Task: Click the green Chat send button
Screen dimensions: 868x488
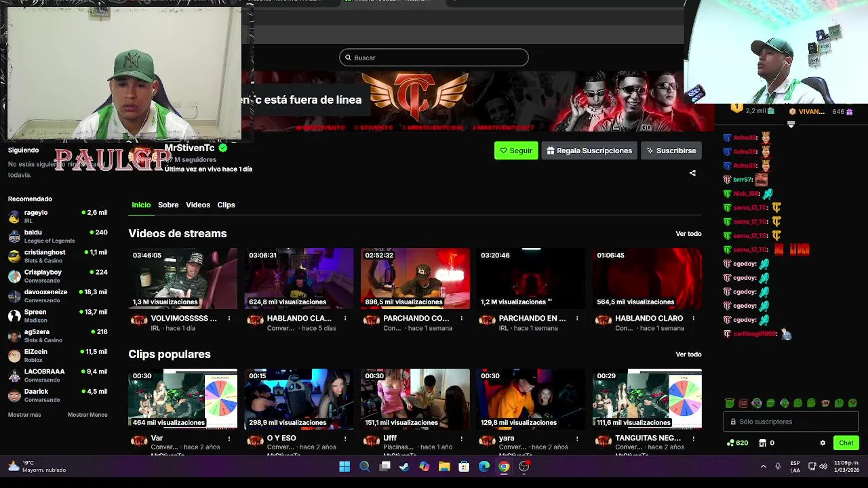Action: click(846, 443)
